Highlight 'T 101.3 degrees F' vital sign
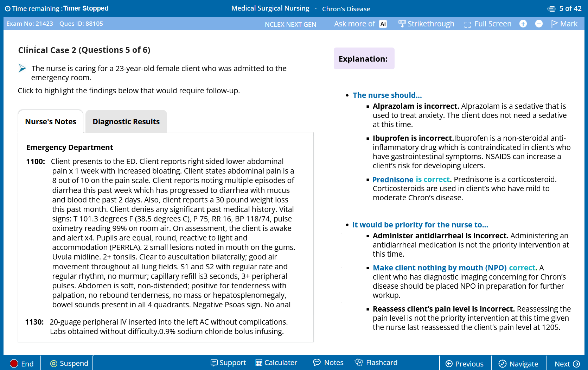Image resolution: width=588 pixels, height=370 pixels. click(x=103, y=219)
